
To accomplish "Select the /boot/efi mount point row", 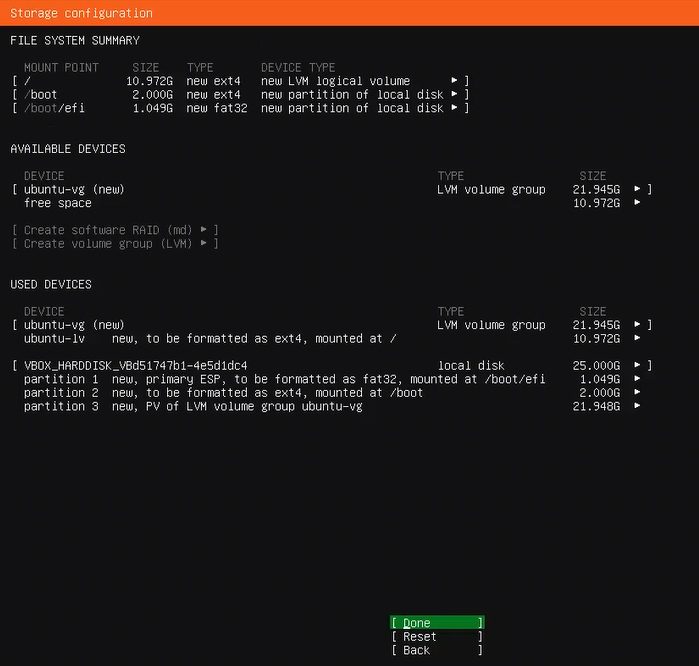I will pos(240,108).
